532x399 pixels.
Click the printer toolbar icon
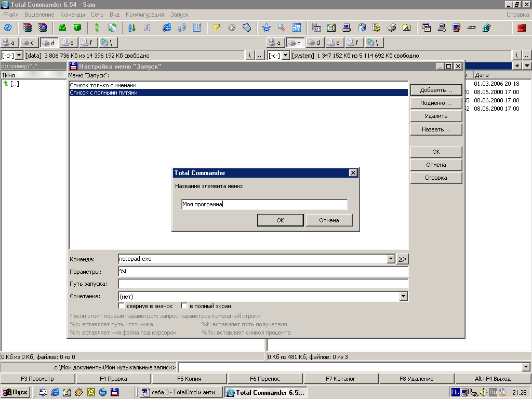coord(392,28)
